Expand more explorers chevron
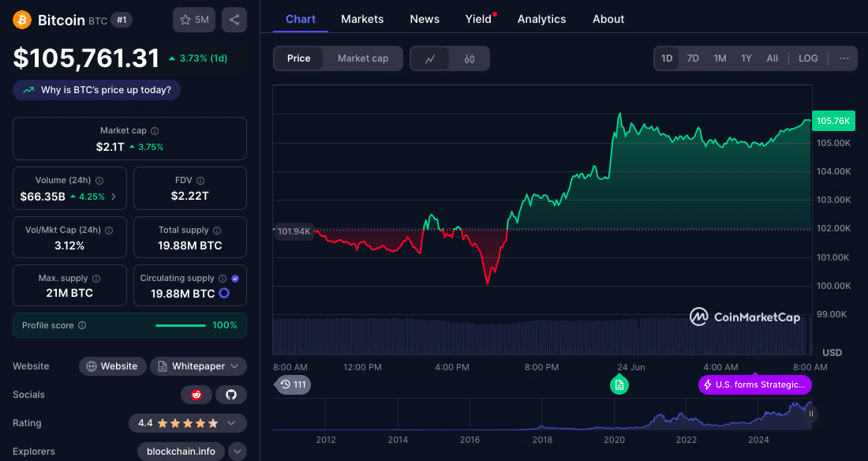This screenshot has height=461, width=868. 238,452
